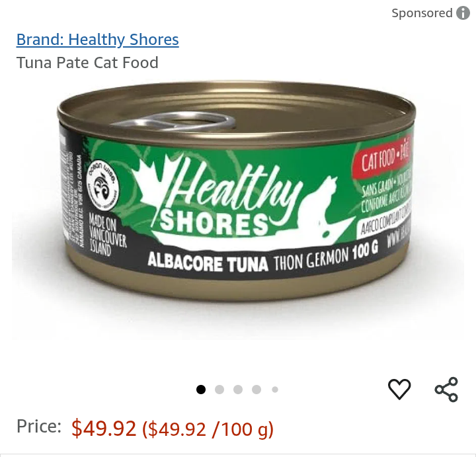Click the red Cat Food label on can
The image size is (476, 457).
tap(383, 158)
